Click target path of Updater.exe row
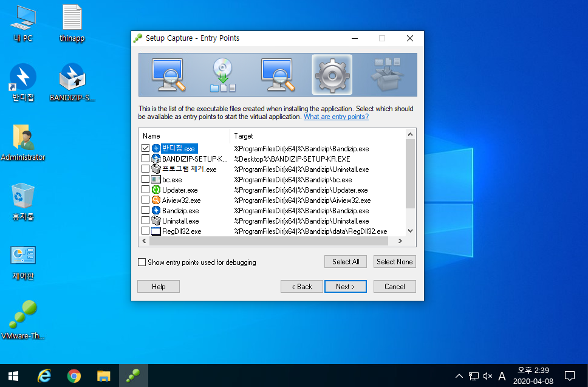This screenshot has width=588, height=387. pyautogui.click(x=301, y=190)
